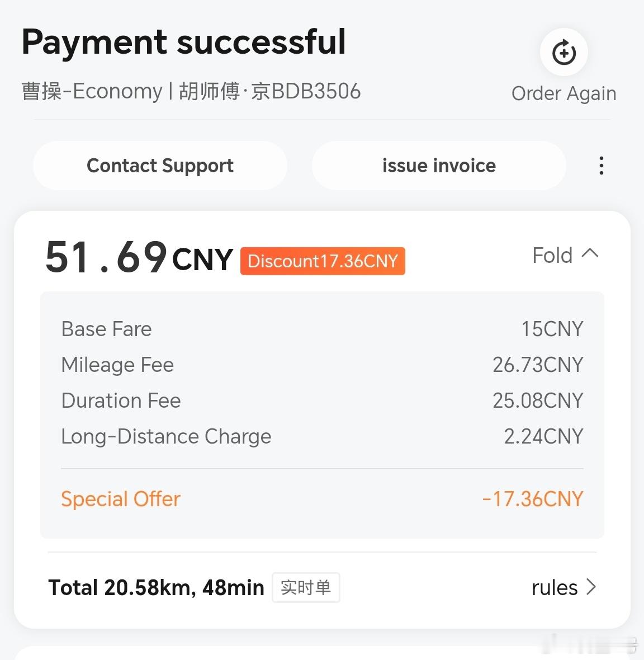
Task: Tap the Payment successful heading
Action: click(x=184, y=42)
